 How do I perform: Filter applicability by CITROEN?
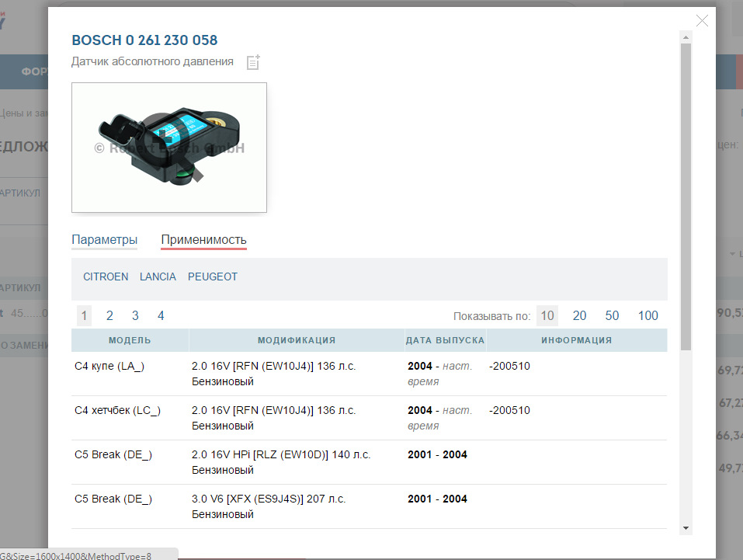click(106, 277)
